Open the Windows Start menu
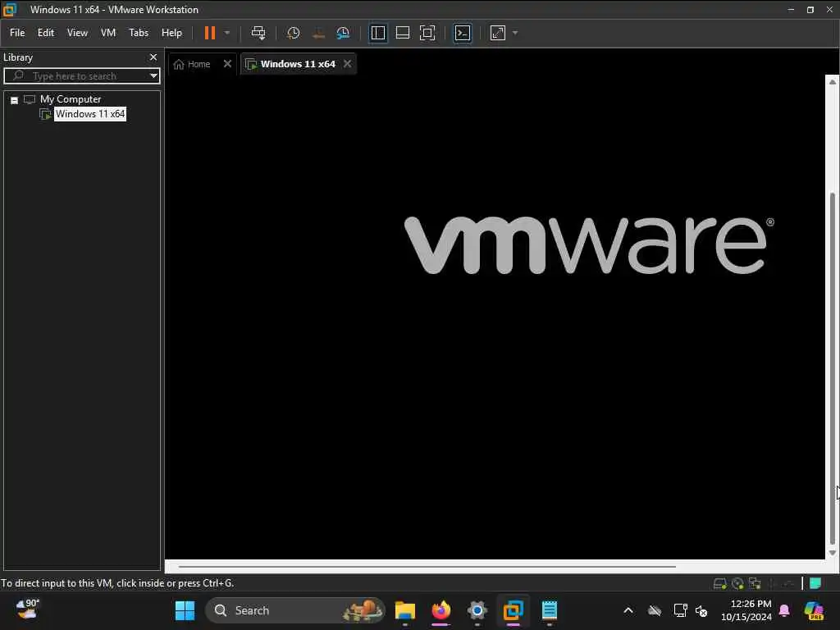 point(185,610)
